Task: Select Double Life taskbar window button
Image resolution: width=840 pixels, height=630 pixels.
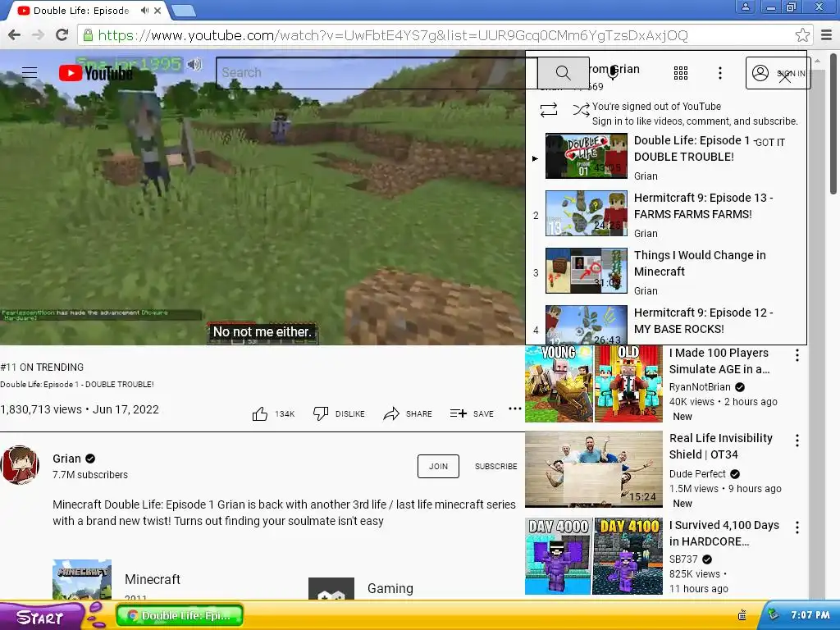Action: click(x=180, y=615)
